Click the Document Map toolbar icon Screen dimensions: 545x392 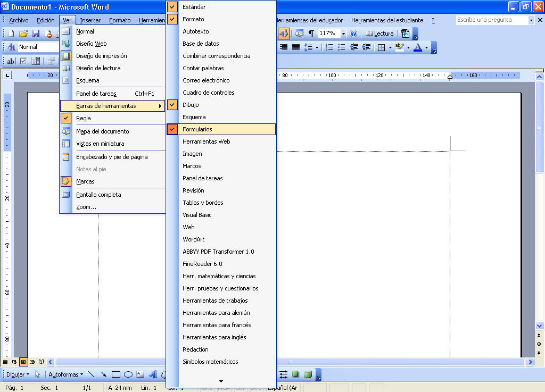[x=299, y=34]
